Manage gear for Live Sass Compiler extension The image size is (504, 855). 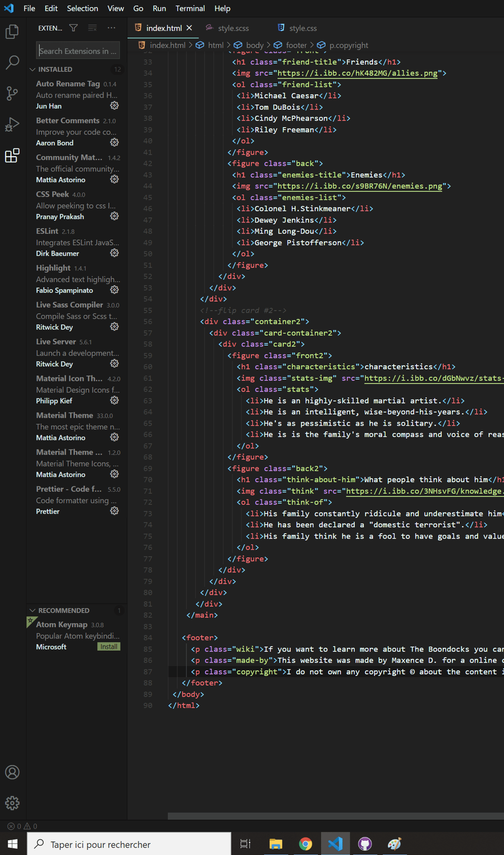pos(114,326)
